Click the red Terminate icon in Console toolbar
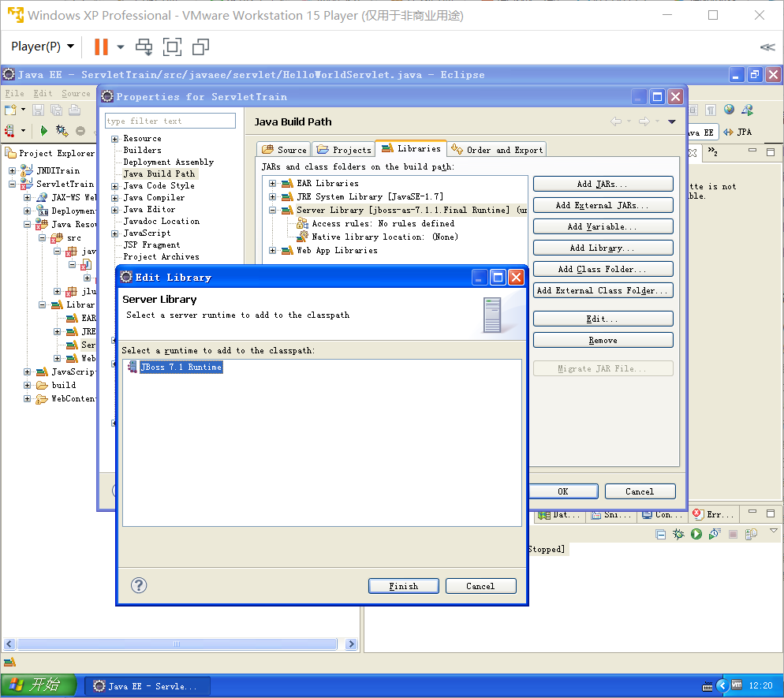The width and height of the screenshot is (784, 698). [734, 534]
